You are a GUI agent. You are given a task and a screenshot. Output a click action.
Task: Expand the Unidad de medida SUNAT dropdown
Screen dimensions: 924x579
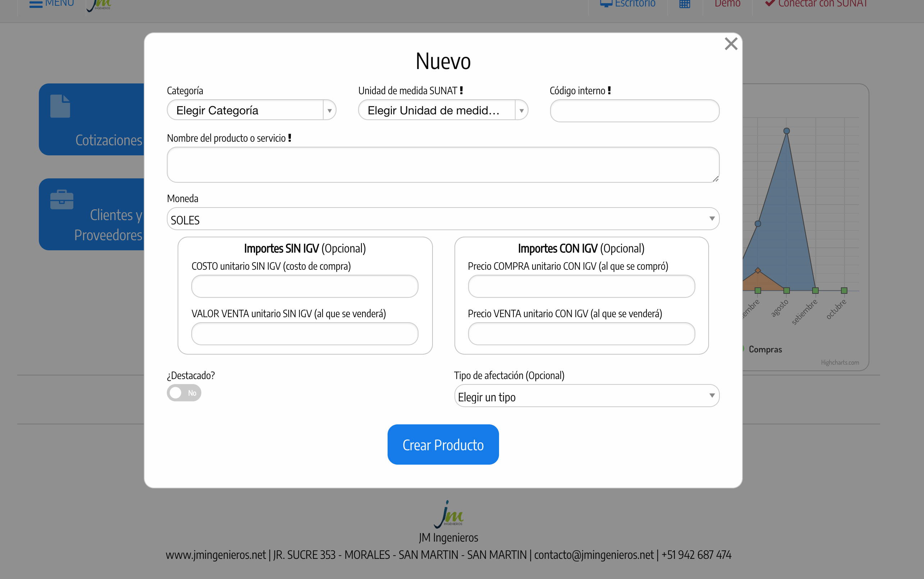coord(443,110)
